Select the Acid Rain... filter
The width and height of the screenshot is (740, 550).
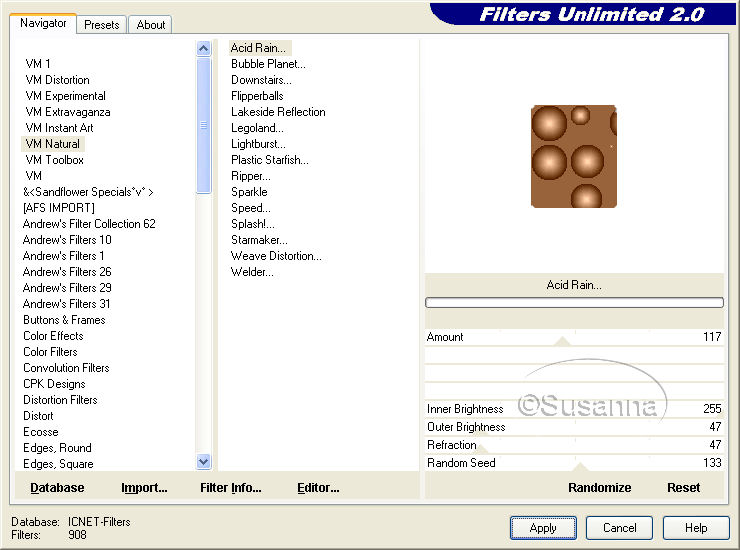[258, 48]
